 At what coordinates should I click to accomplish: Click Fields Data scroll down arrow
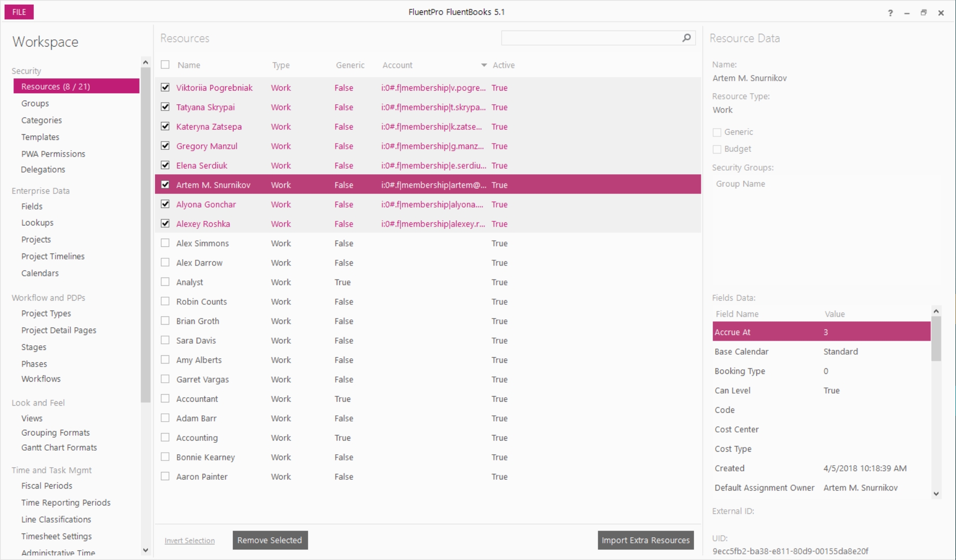pos(936,494)
